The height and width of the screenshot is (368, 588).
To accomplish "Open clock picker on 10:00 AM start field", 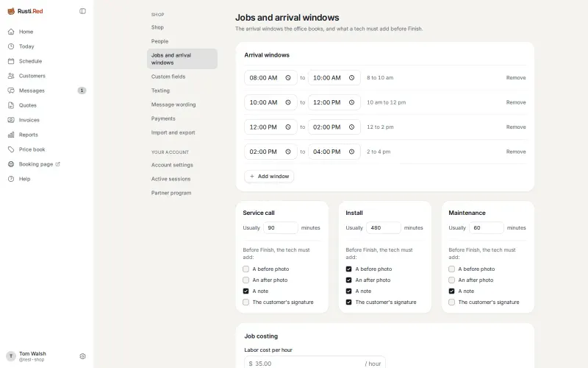I will tap(288, 102).
